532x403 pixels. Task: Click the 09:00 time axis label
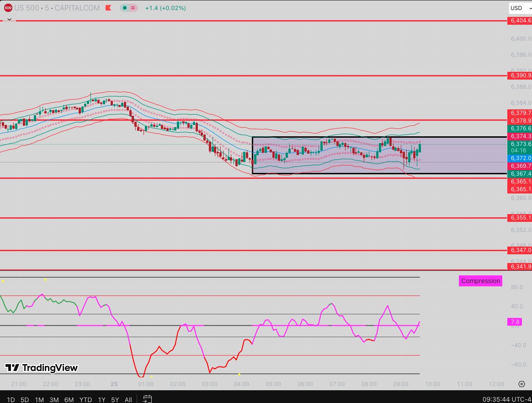pos(401,384)
